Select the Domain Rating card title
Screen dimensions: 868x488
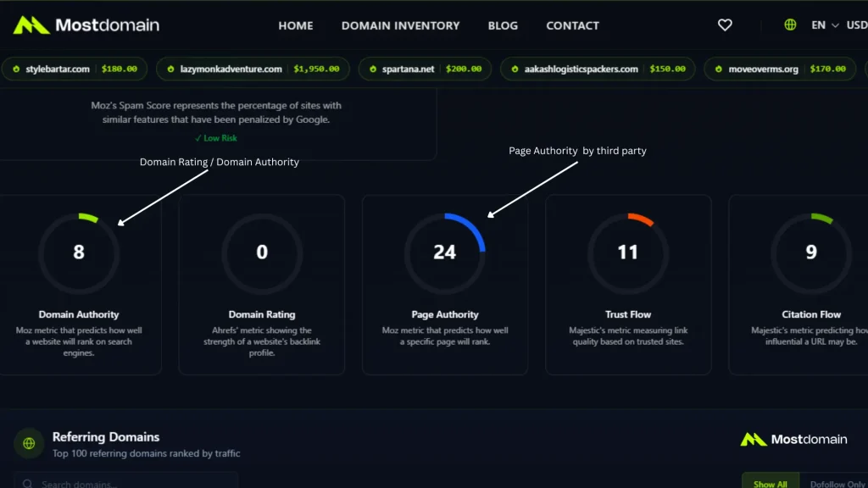tap(262, 314)
